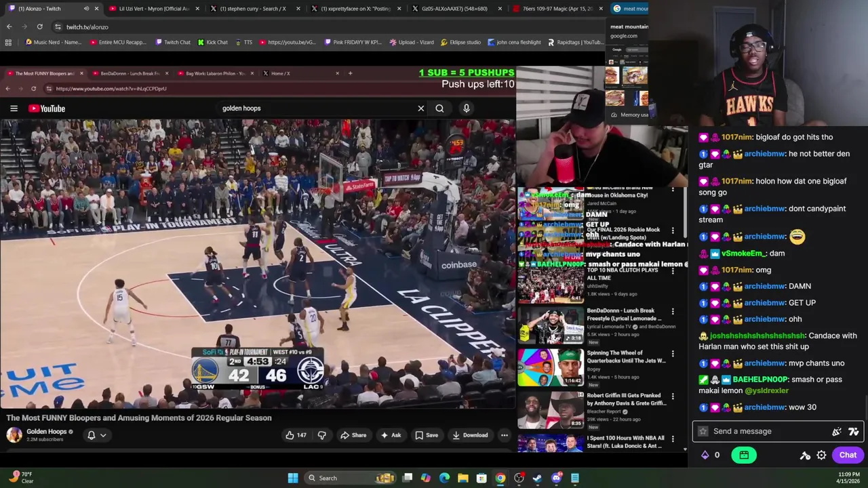Click the Ask button under the video

coord(391,435)
